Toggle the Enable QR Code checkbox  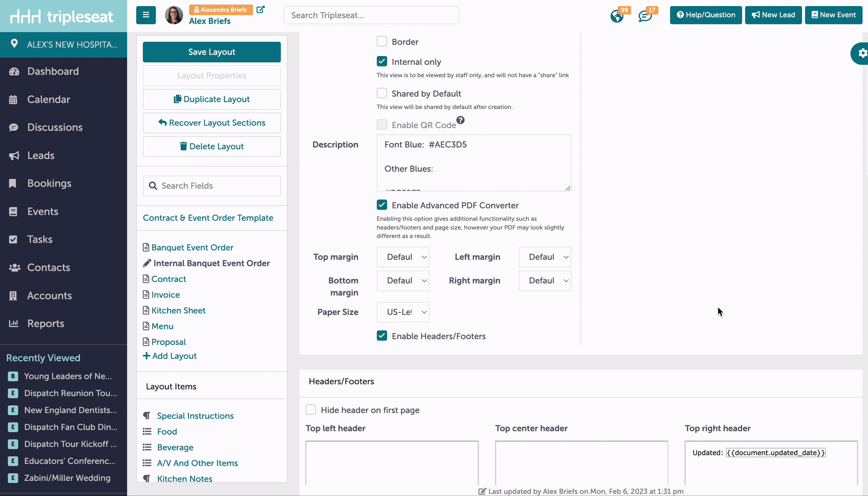[x=382, y=125]
